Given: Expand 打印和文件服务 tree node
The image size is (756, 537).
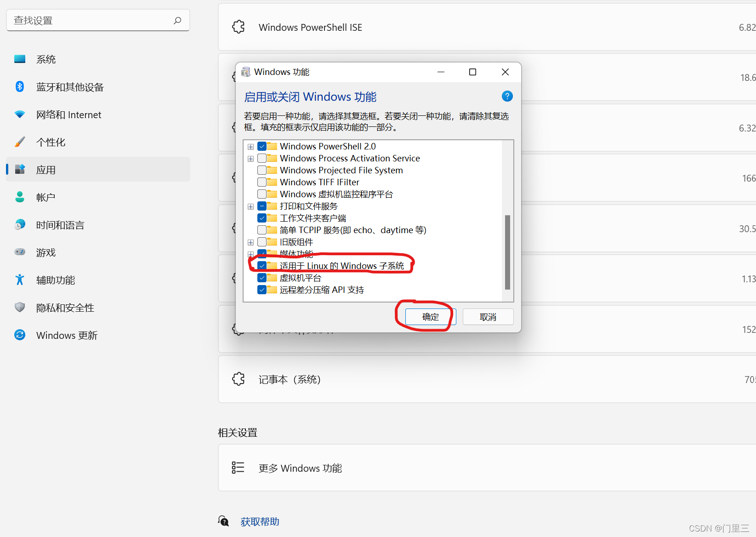Looking at the screenshot, I should click(x=250, y=206).
